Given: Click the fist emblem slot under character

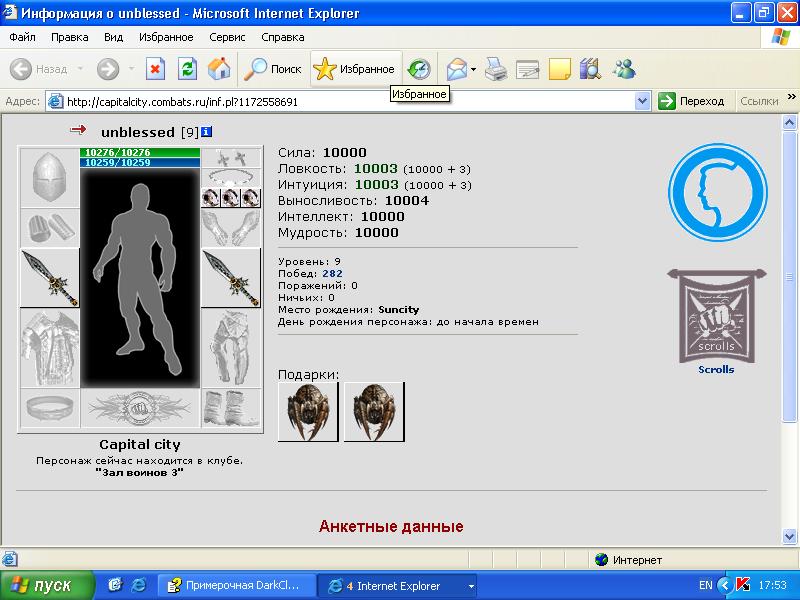Looking at the screenshot, I should coord(140,408).
